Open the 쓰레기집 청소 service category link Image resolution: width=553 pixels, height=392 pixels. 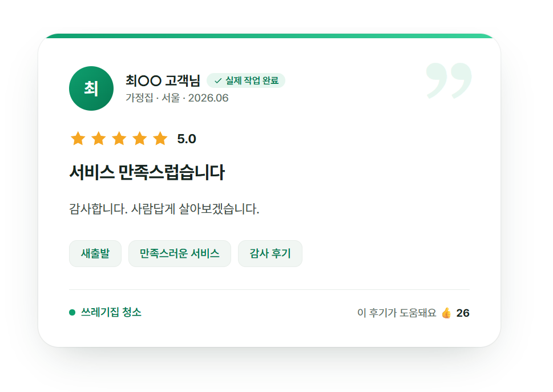[x=111, y=312]
